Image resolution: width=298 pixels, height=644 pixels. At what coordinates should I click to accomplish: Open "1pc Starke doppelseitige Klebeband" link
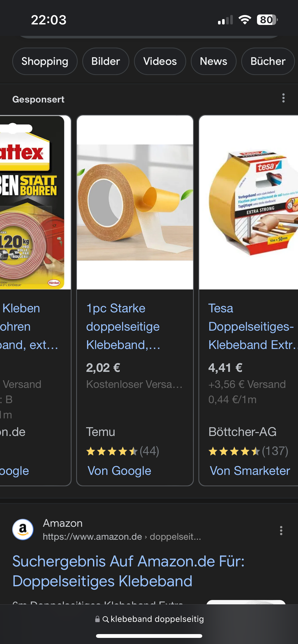pos(123,327)
